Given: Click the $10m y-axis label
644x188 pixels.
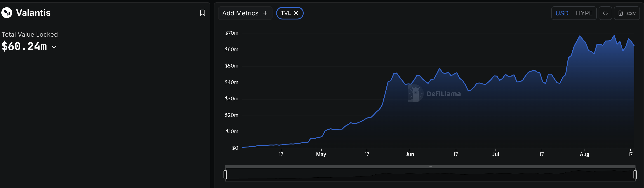Looking at the screenshot, I should pyautogui.click(x=232, y=131).
